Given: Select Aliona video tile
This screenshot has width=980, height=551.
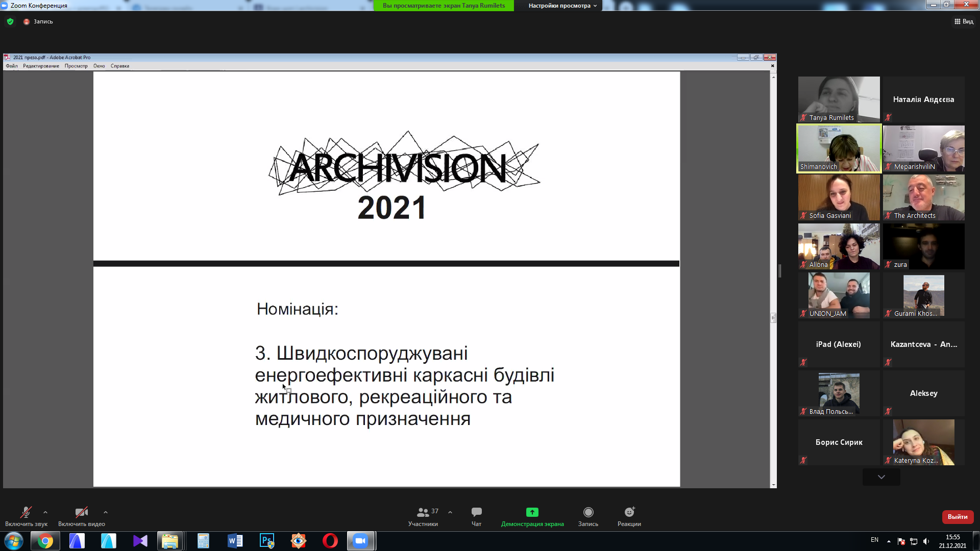Looking at the screenshot, I should pyautogui.click(x=839, y=246).
